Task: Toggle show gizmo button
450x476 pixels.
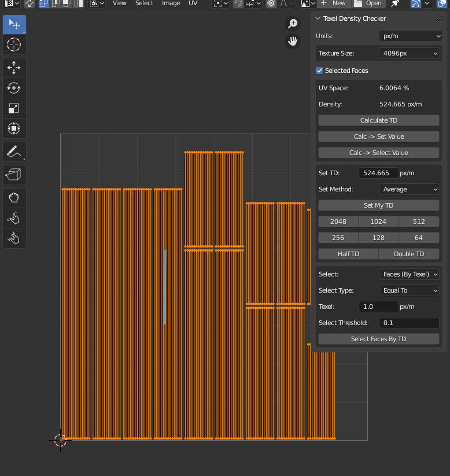Action: coord(415,3)
